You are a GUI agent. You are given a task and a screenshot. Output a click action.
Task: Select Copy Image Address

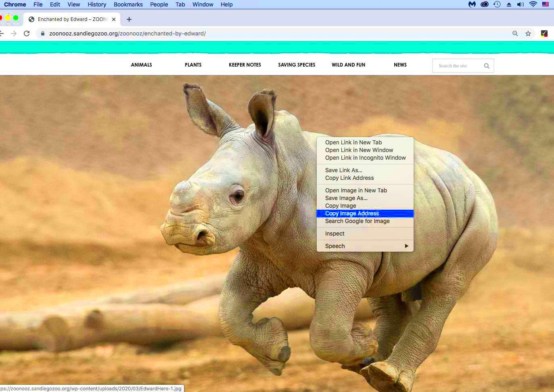(x=365, y=213)
